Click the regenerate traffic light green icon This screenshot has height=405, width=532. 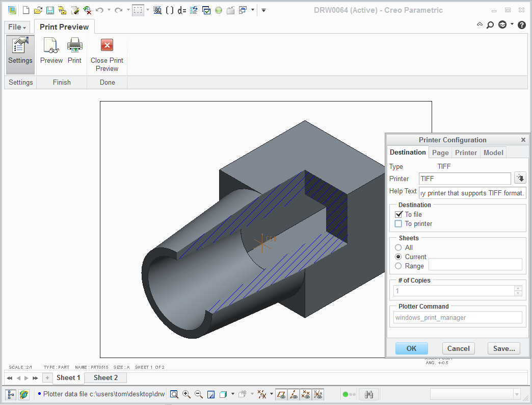pos(219,10)
